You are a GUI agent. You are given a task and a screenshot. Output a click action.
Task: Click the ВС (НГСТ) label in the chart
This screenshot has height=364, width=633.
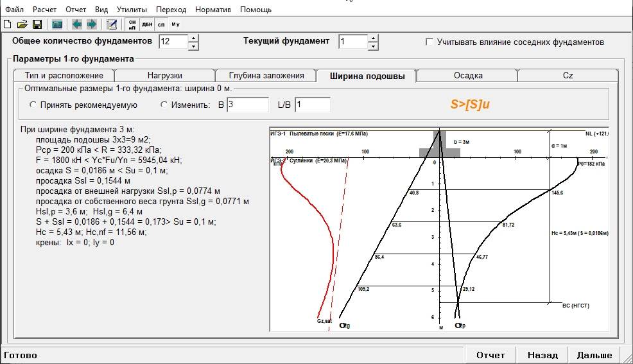coord(576,306)
